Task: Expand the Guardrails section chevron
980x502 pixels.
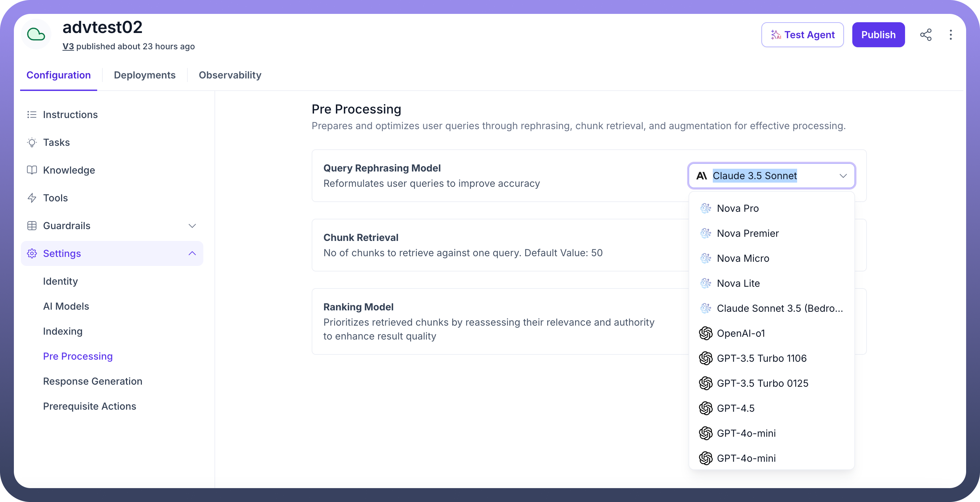Action: [192, 226]
